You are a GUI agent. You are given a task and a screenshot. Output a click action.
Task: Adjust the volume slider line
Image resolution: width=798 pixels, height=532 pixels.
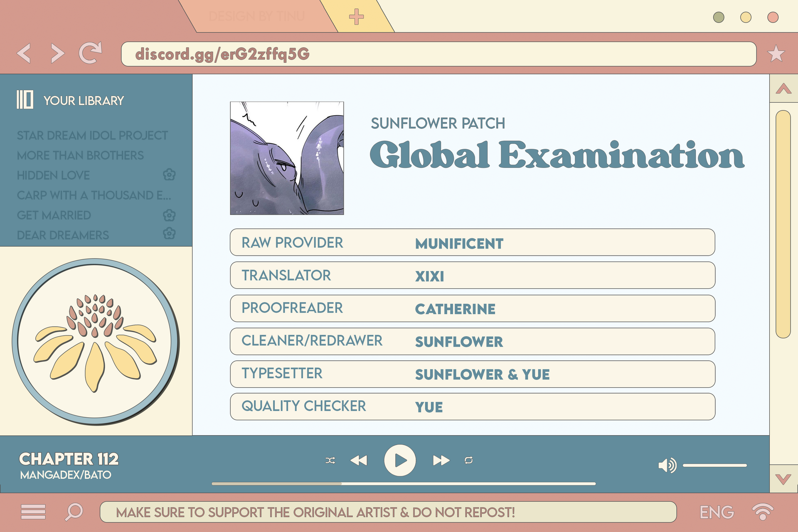point(715,465)
